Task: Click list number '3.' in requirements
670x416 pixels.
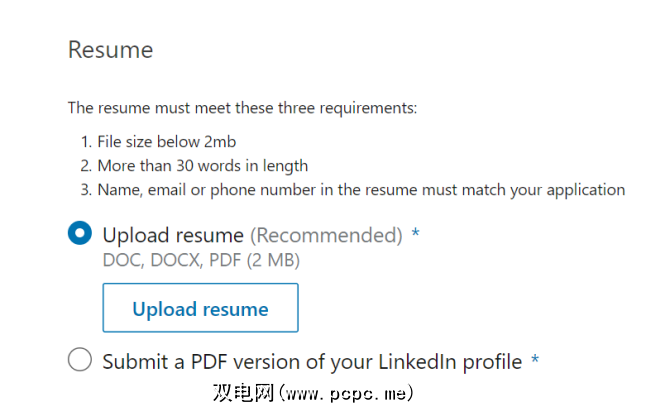Action: click(84, 189)
